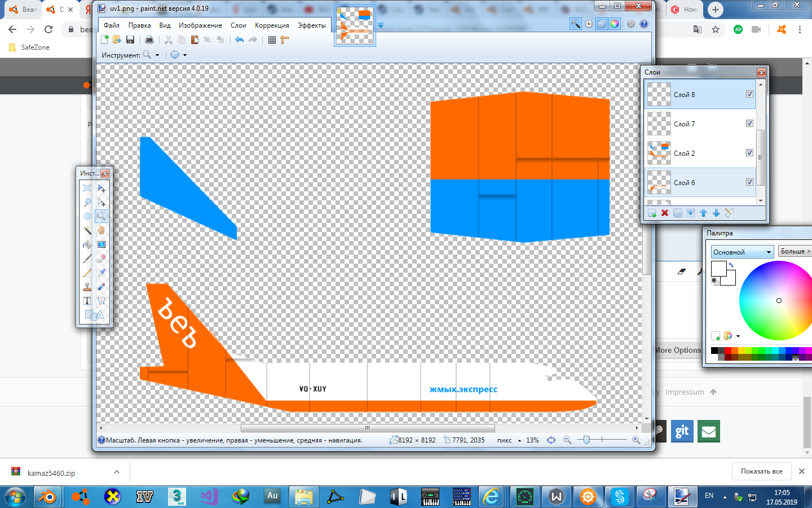Move the layer down
The image size is (812, 508).
(x=716, y=213)
